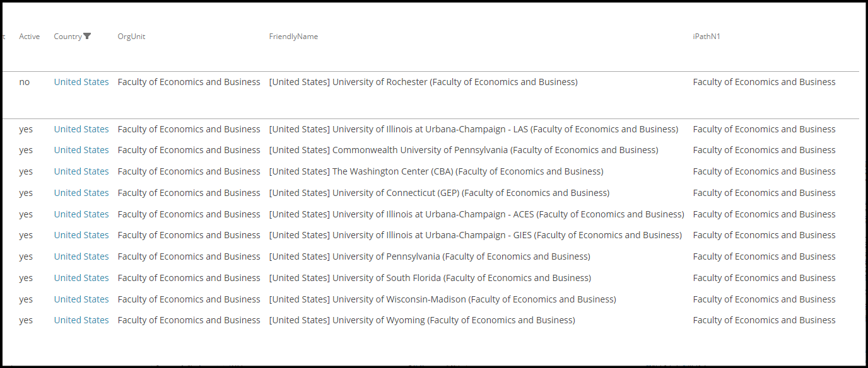The image size is (868, 368).
Task: Sort by the iPathN1 column header
Action: 707,37
